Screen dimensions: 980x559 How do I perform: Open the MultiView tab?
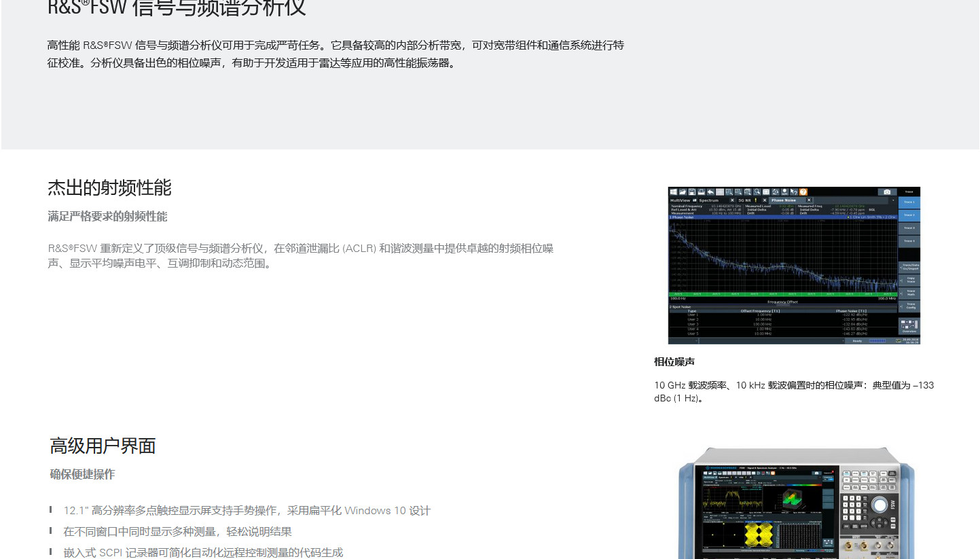(x=680, y=200)
